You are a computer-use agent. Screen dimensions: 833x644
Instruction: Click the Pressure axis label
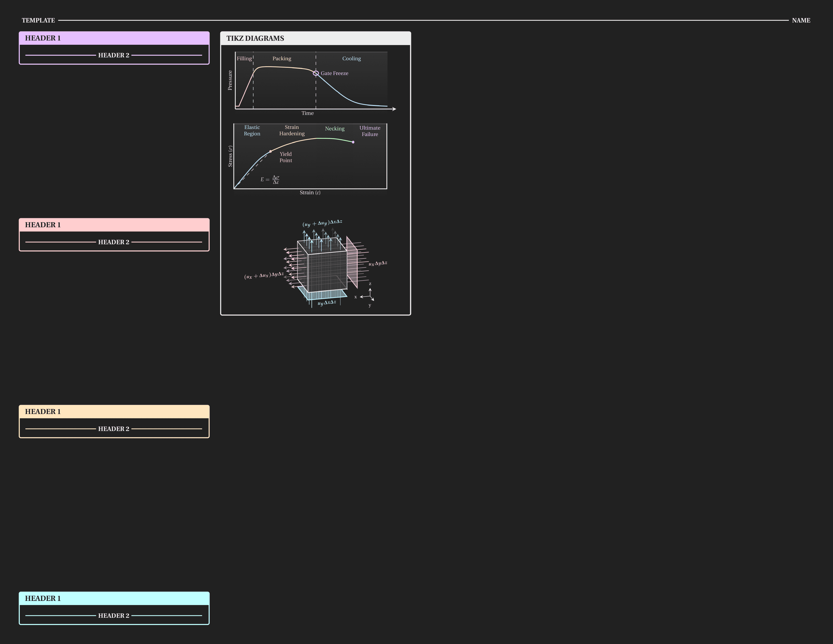tap(230, 80)
